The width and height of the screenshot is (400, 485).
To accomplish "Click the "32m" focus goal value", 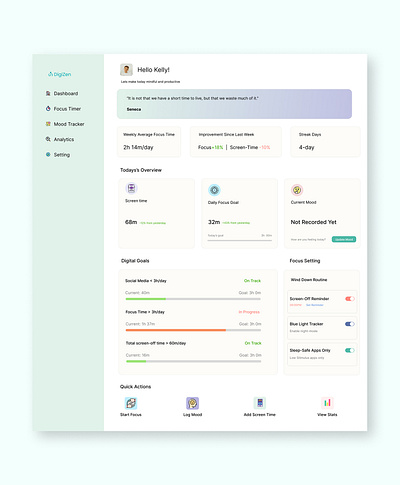I will click(x=214, y=222).
